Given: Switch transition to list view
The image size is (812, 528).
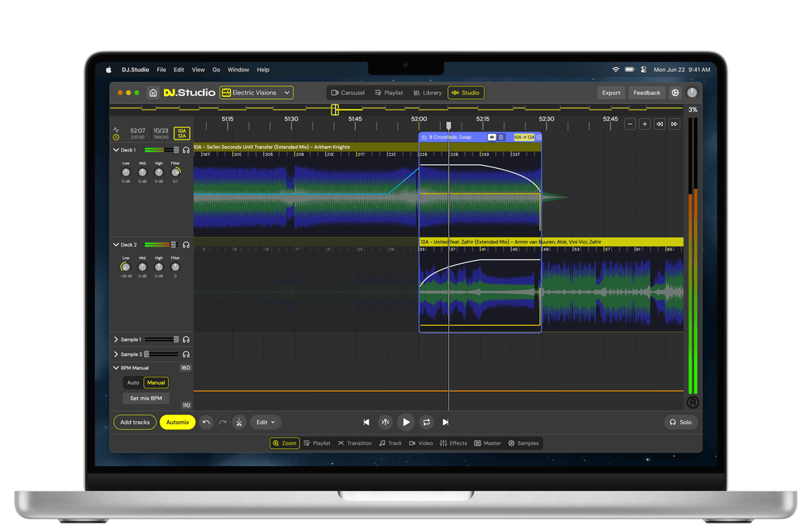Looking at the screenshot, I should [x=501, y=137].
